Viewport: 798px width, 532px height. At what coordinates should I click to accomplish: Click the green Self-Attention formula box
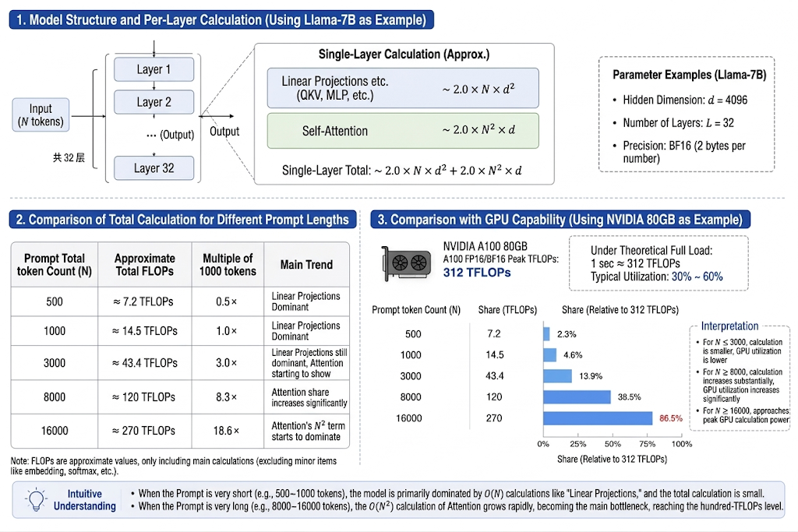click(x=403, y=131)
